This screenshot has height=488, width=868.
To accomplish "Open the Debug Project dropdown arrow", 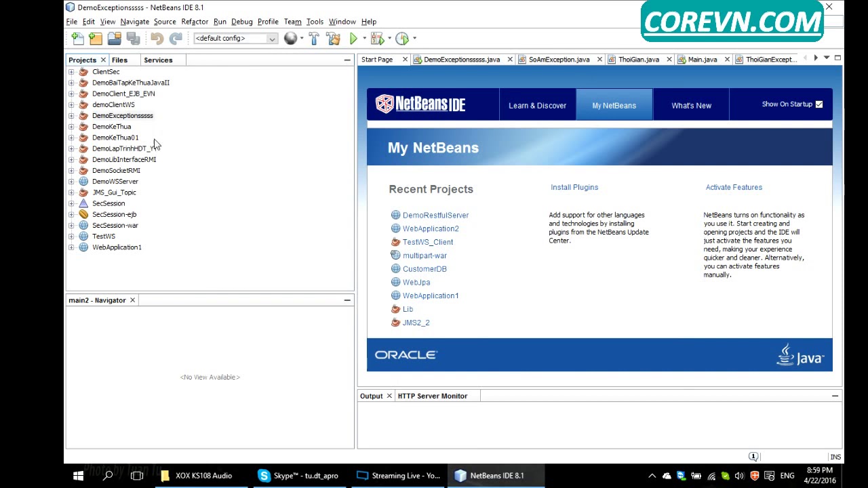I will (x=389, y=39).
